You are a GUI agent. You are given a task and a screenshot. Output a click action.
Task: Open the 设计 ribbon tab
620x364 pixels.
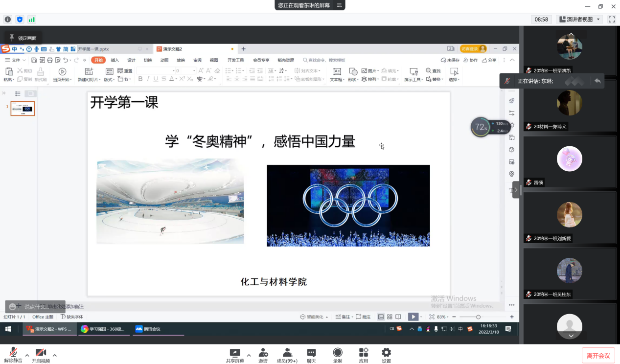(x=131, y=60)
